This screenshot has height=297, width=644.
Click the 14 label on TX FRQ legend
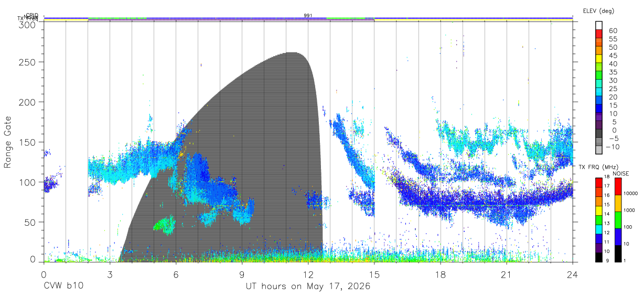pos(607,214)
